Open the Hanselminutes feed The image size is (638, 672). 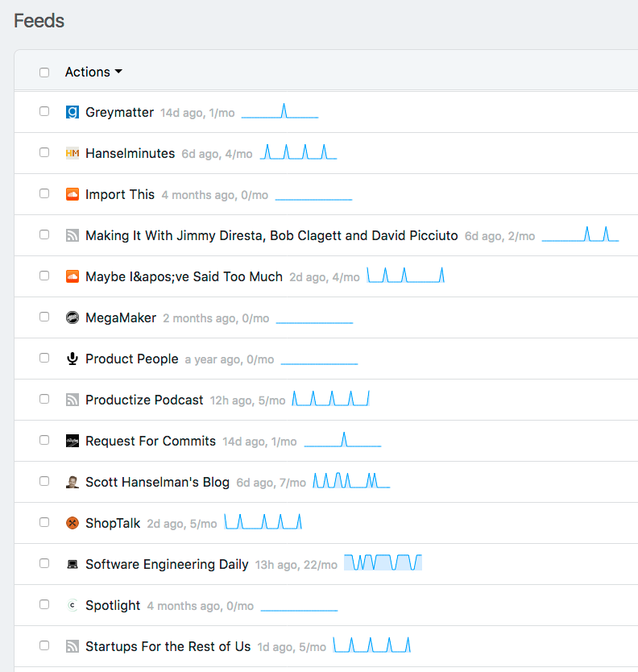[x=130, y=153]
